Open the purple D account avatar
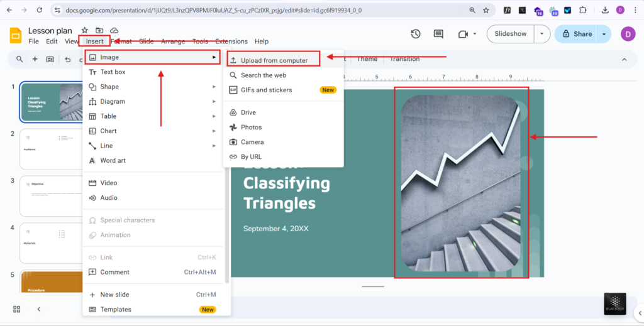644x326 pixels. [628, 34]
